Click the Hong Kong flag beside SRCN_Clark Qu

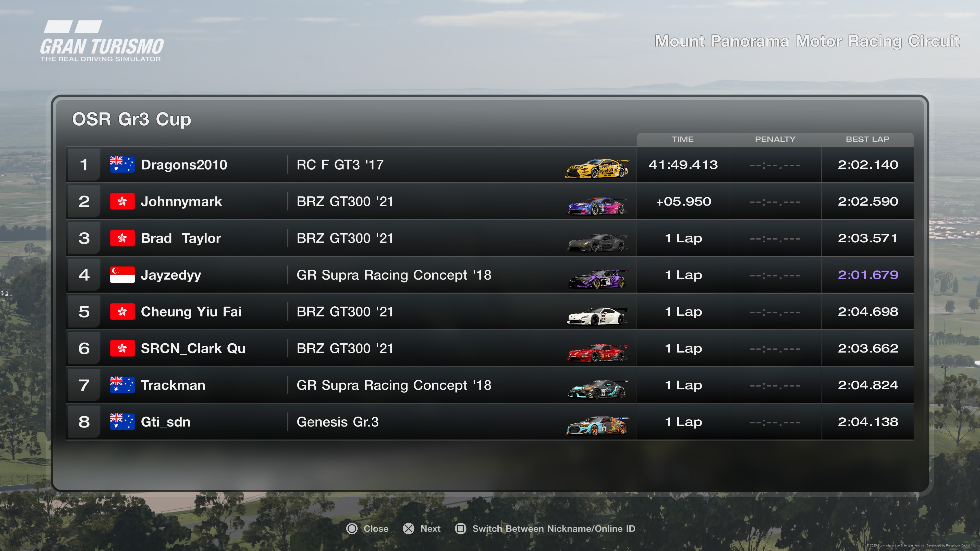(x=122, y=348)
